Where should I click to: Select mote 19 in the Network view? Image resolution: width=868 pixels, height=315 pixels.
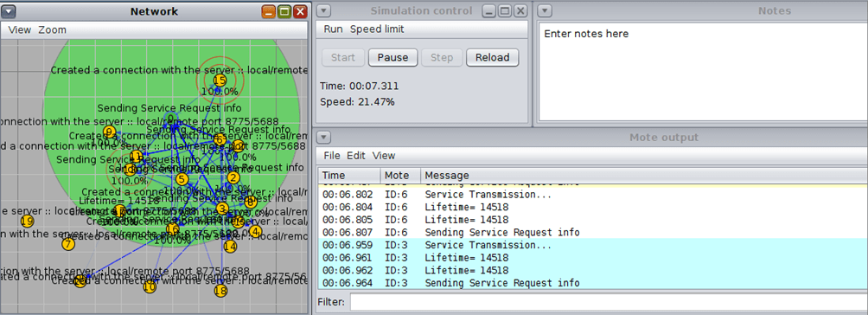coord(27,221)
